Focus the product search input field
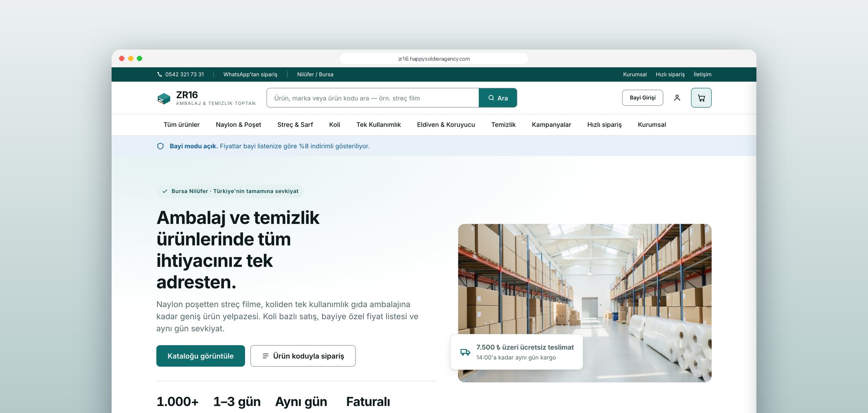 [373, 98]
